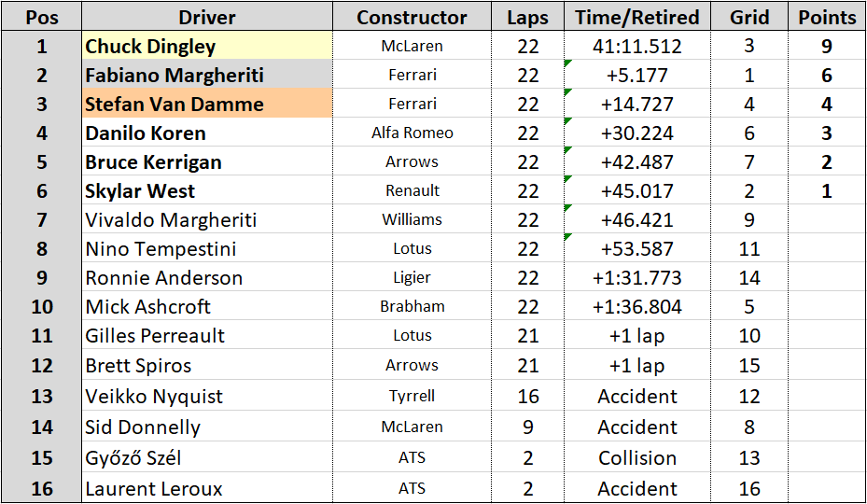Click position number 16 row cell

pyautogui.click(x=41, y=488)
